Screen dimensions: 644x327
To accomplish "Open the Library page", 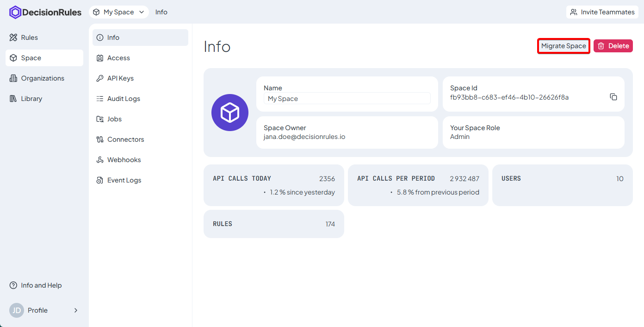I will (31, 99).
